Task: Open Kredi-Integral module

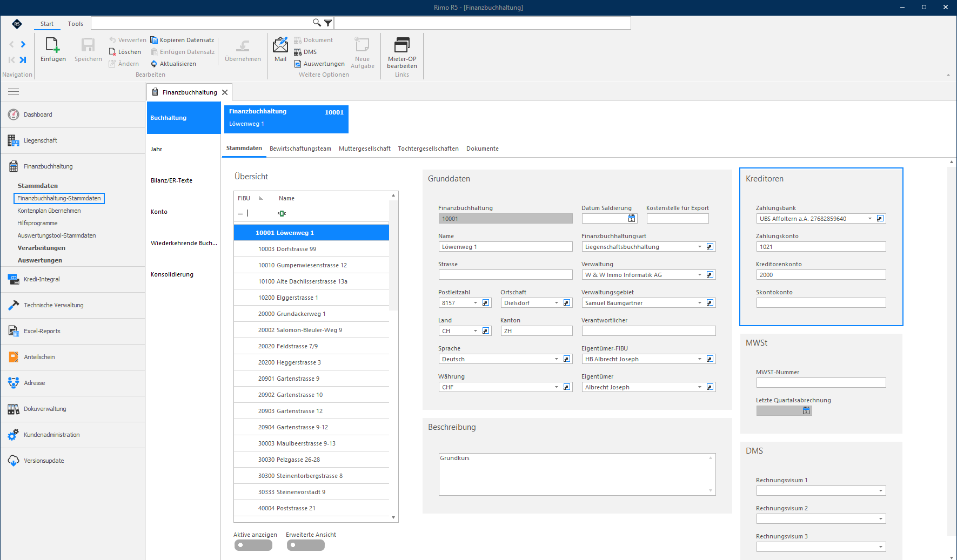Action: point(72,279)
